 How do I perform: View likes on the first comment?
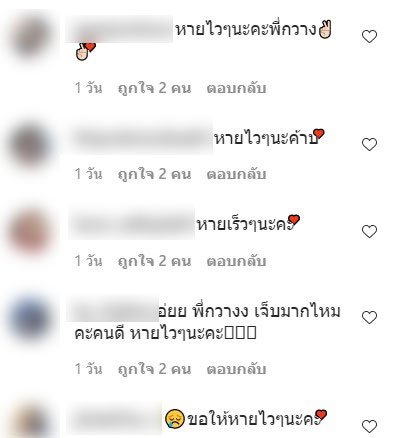pyautogui.click(x=155, y=89)
